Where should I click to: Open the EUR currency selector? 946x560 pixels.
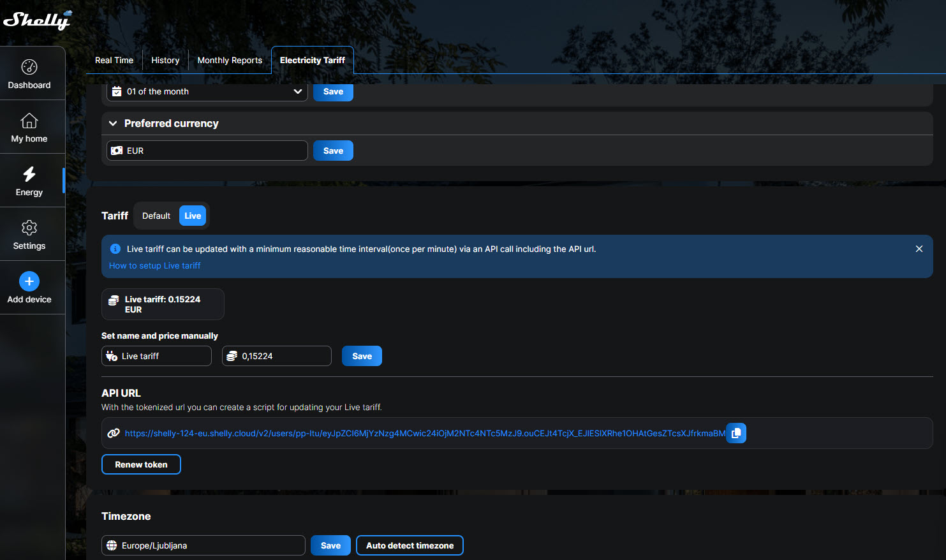click(207, 151)
